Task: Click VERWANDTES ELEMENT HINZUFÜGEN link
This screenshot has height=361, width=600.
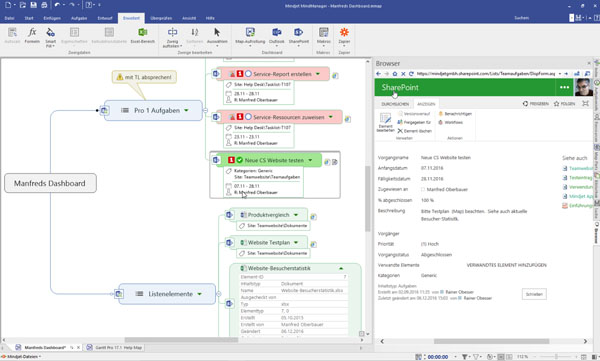Action: point(506,265)
